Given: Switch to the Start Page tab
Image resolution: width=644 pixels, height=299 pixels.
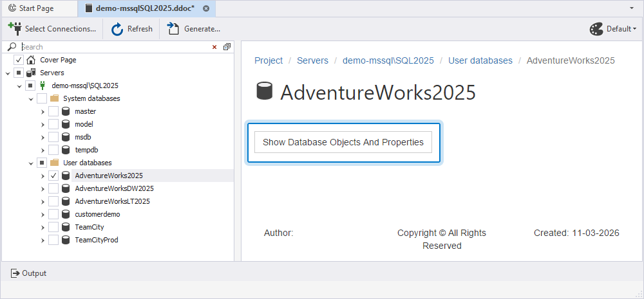Looking at the screenshot, I should (x=39, y=8).
